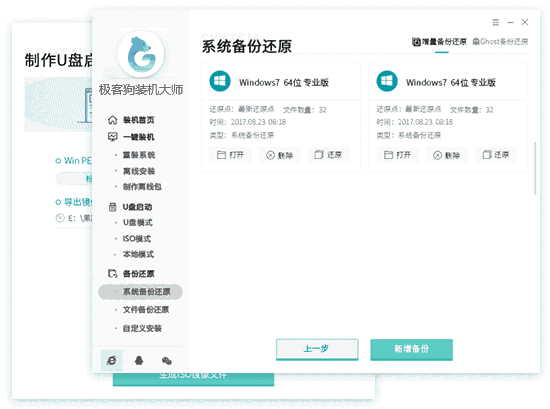This screenshot has height=409, width=550.
Task: Select first card title Windows7 64位 专业版
Action: (284, 82)
